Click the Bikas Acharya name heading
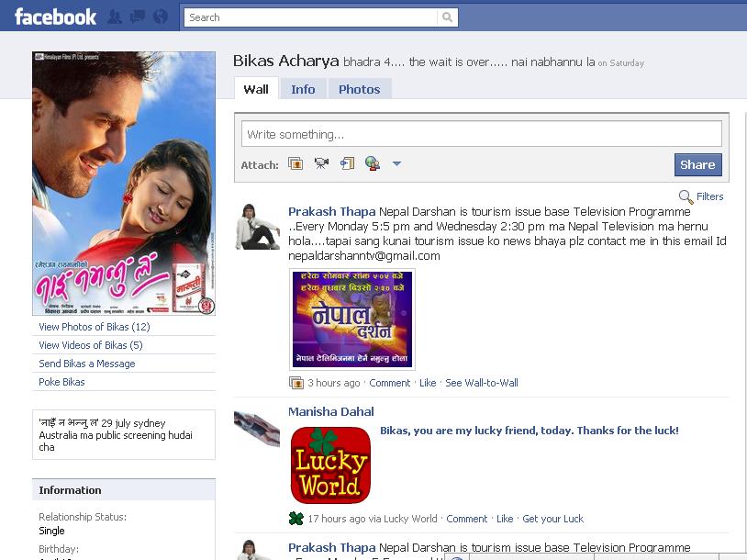 coord(285,61)
